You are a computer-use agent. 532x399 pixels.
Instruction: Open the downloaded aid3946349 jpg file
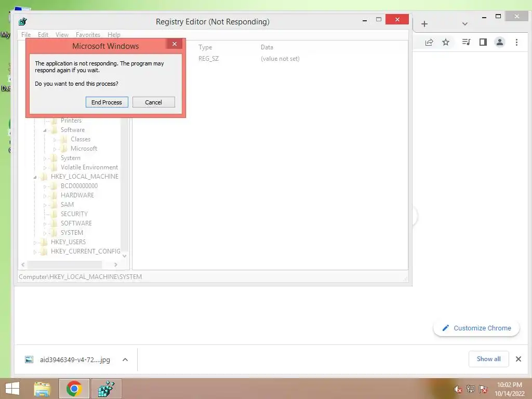[68, 360]
